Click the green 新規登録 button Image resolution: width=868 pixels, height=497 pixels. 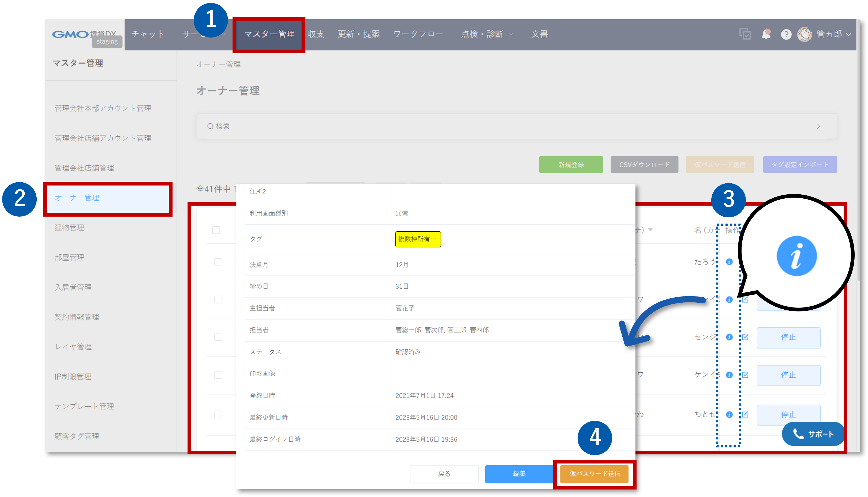(x=571, y=165)
